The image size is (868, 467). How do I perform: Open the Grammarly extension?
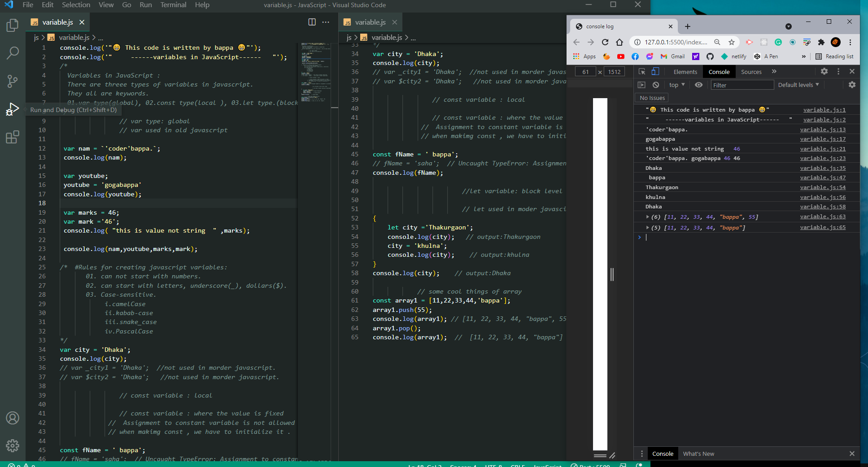tap(778, 42)
